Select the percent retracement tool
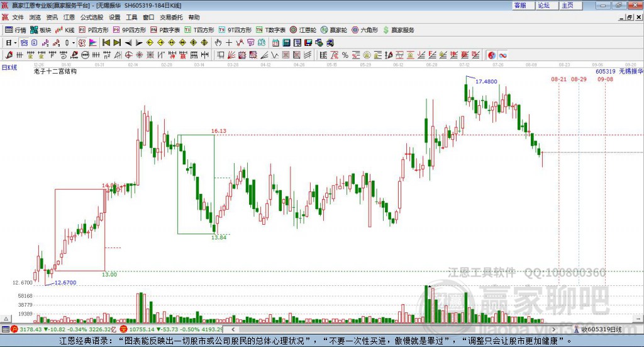This screenshot has height=347, width=644. click(x=345, y=55)
